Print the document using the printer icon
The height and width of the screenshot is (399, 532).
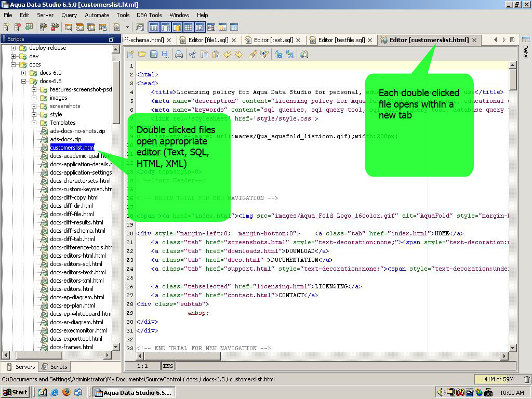(x=179, y=54)
